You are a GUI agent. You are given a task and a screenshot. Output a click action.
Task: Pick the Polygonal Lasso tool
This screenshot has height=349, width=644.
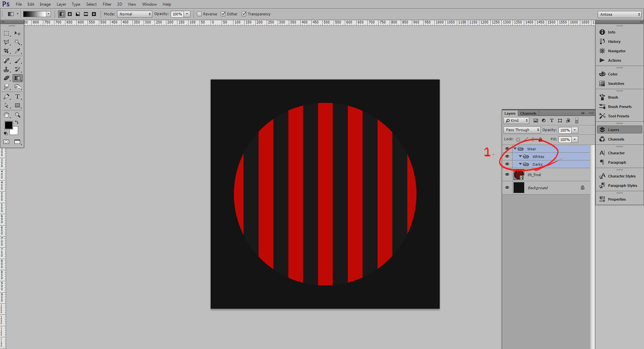pos(7,42)
